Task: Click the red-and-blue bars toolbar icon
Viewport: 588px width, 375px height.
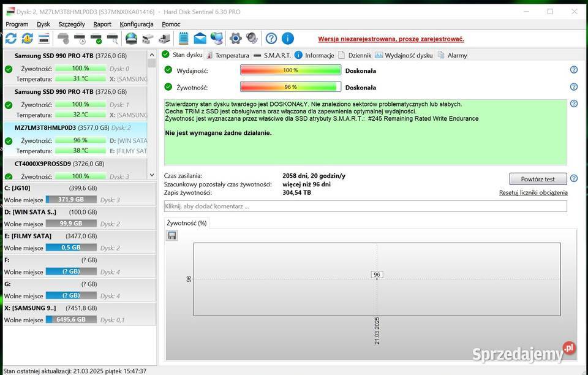Action: pos(44,38)
